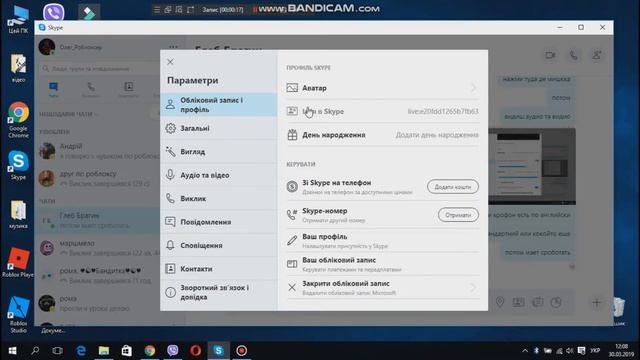The width and height of the screenshot is (640, 360).
Task: Open Ваш обліковий запис row
Action: click(x=382, y=264)
